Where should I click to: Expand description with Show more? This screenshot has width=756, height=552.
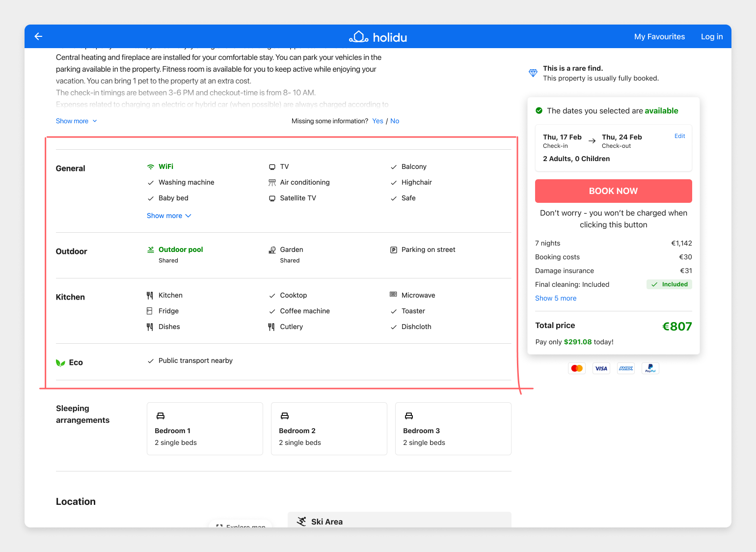77,121
